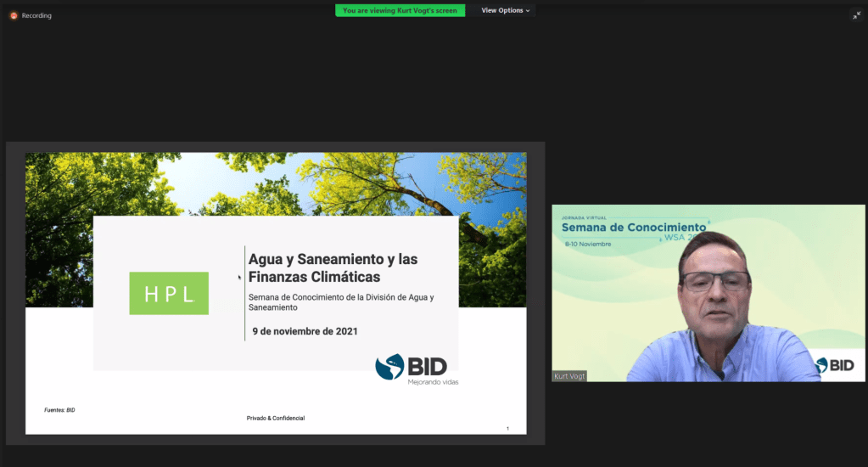Click the red recording indicator icon
The width and height of the screenshot is (868, 467).
click(x=14, y=15)
